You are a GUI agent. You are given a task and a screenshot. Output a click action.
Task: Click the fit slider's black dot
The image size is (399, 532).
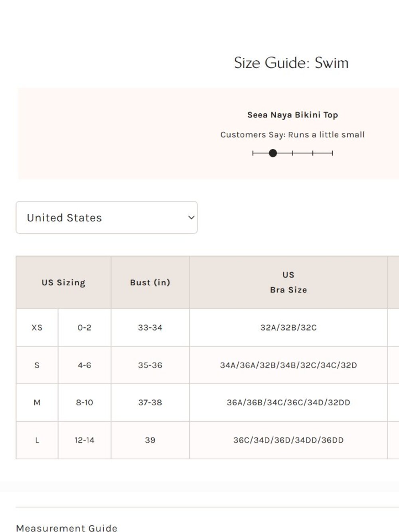click(x=273, y=153)
